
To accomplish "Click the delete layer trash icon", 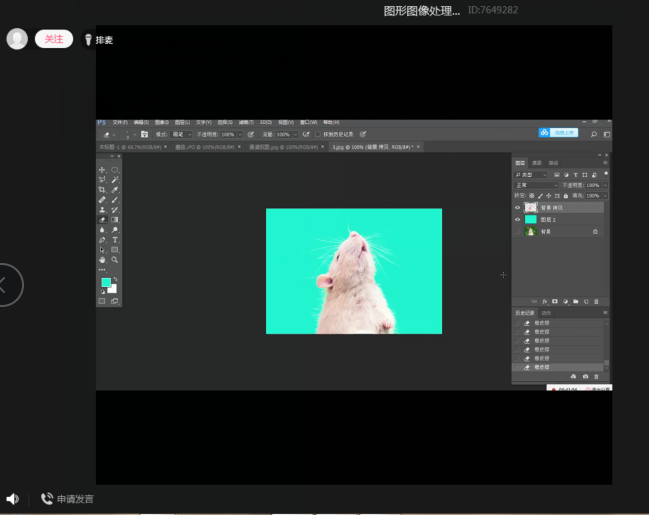I will (x=597, y=301).
